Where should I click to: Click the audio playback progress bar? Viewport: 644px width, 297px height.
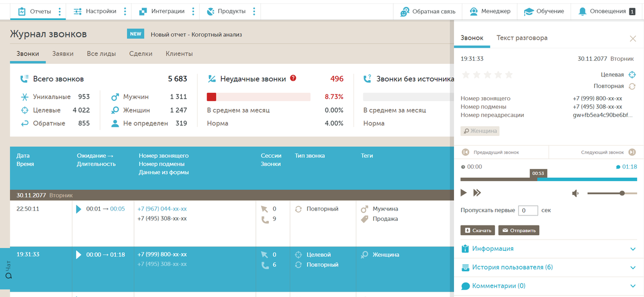(548, 179)
